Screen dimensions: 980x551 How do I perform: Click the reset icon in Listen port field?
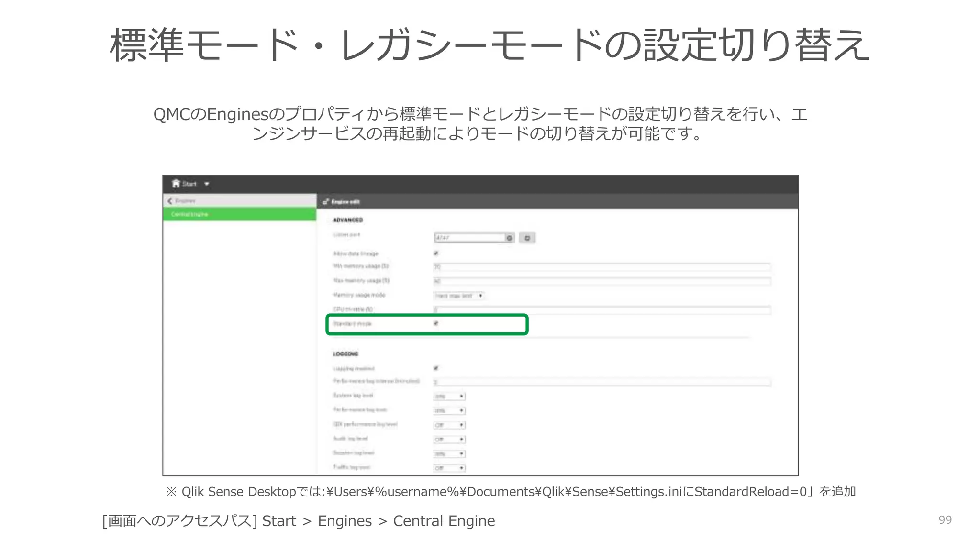pyautogui.click(x=510, y=238)
